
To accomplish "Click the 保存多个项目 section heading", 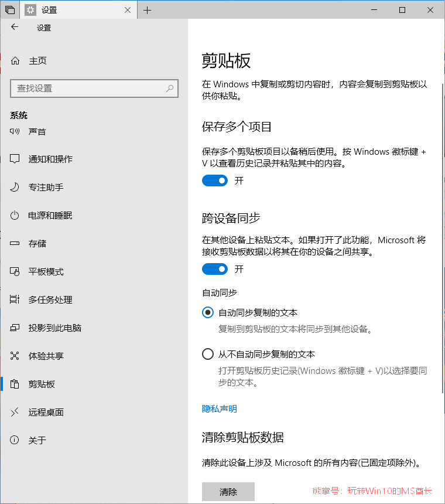I will (237, 127).
